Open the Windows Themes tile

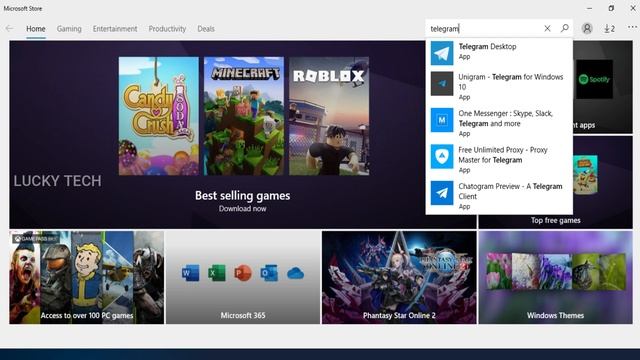coord(556,278)
